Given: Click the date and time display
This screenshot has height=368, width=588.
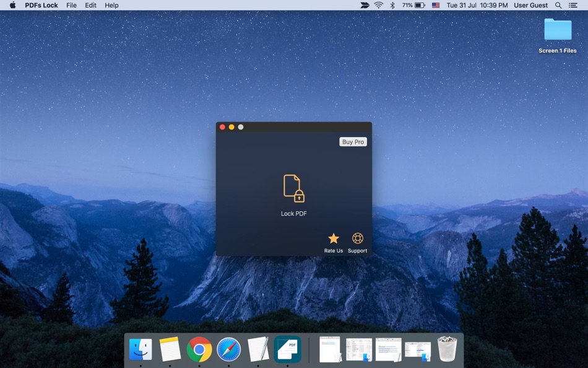Looking at the screenshot, I should coord(477,5).
